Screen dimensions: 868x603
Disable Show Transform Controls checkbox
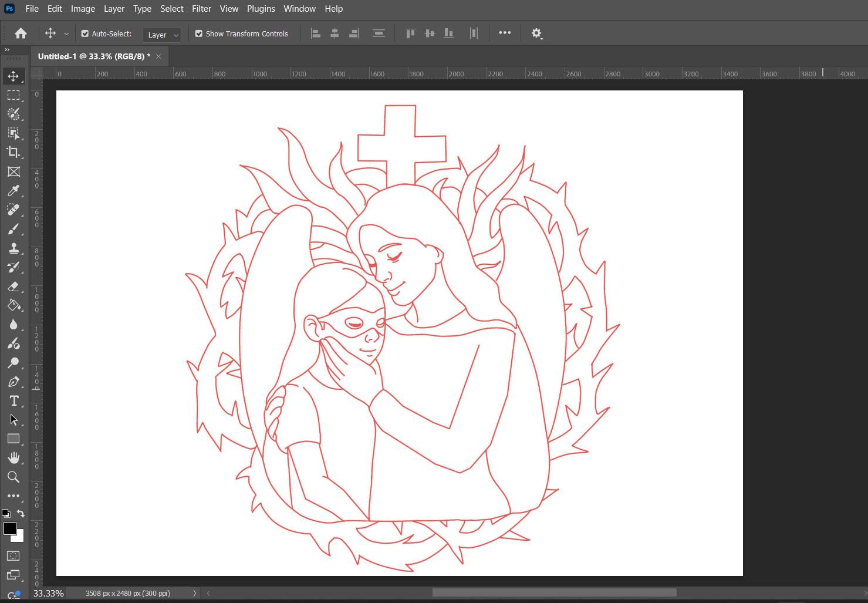pyautogui.click(x=199, y=34)
